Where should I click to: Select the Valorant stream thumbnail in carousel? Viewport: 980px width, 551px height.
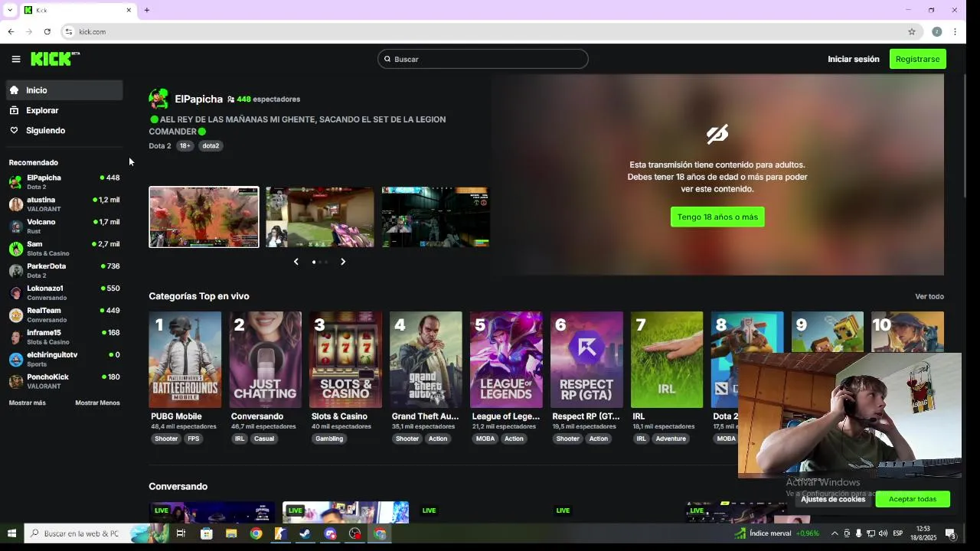point(320,217)
